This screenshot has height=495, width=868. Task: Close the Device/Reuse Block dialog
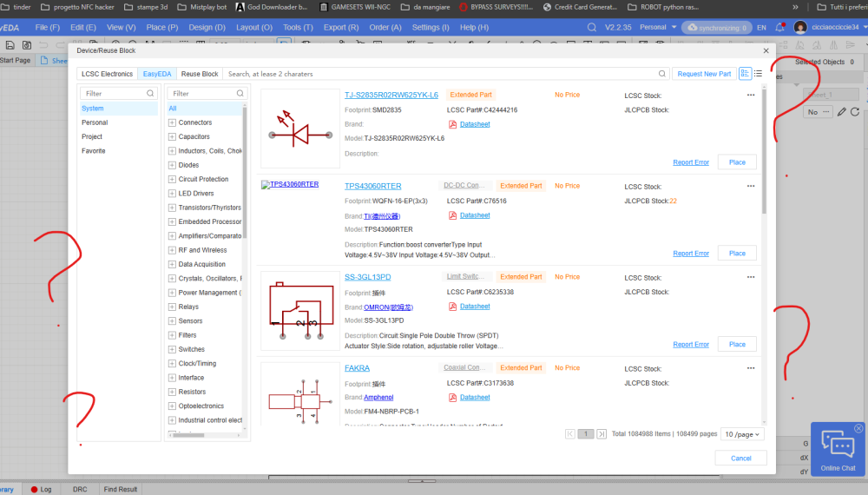tap(766, 50)
